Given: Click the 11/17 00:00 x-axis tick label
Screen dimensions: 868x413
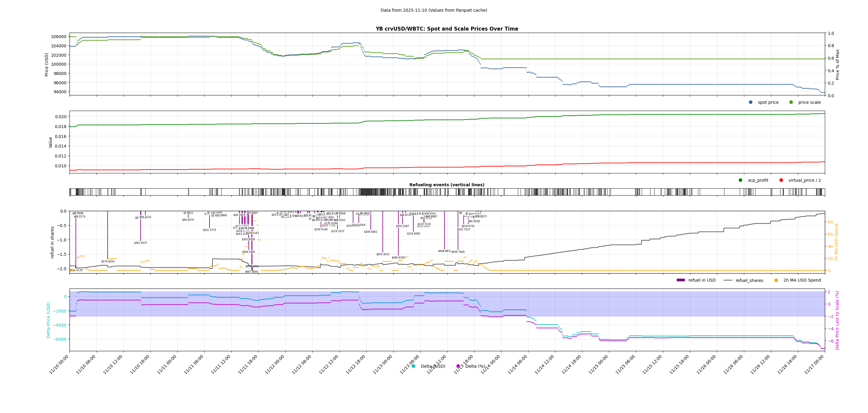Looking at the screenshot, I should [x=814, y=364].
